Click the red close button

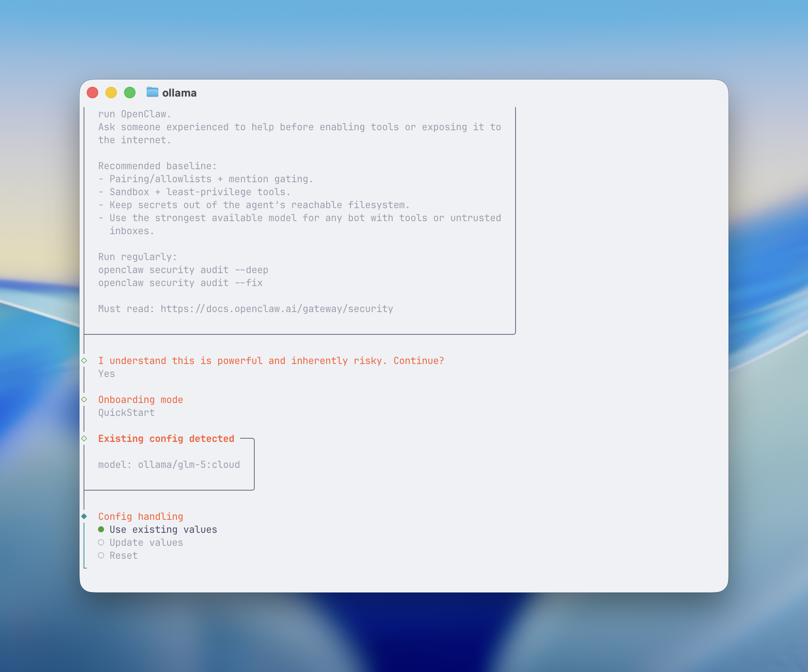[92, 93]
